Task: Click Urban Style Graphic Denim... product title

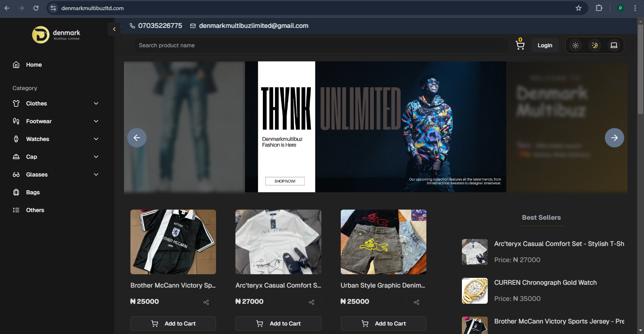Action: (383, 285)
